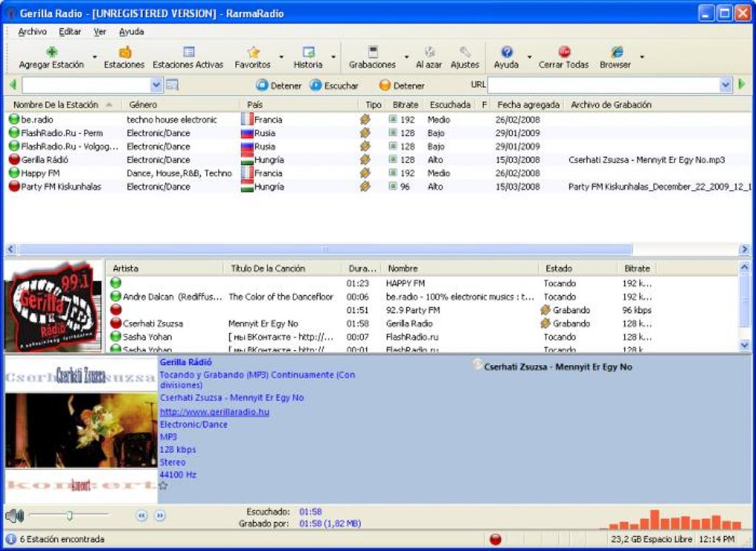Click the Agregar Estación toolbar icon

(x=52, y=53)
